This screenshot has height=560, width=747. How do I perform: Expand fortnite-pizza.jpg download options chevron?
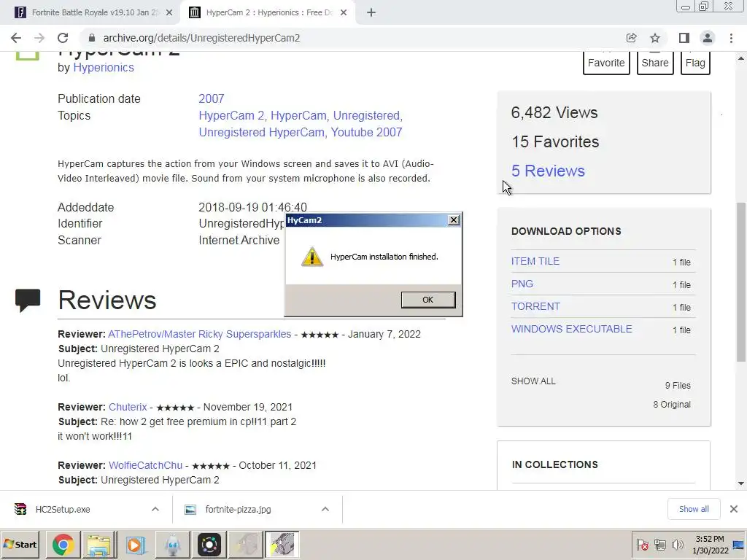pos(325,510)
